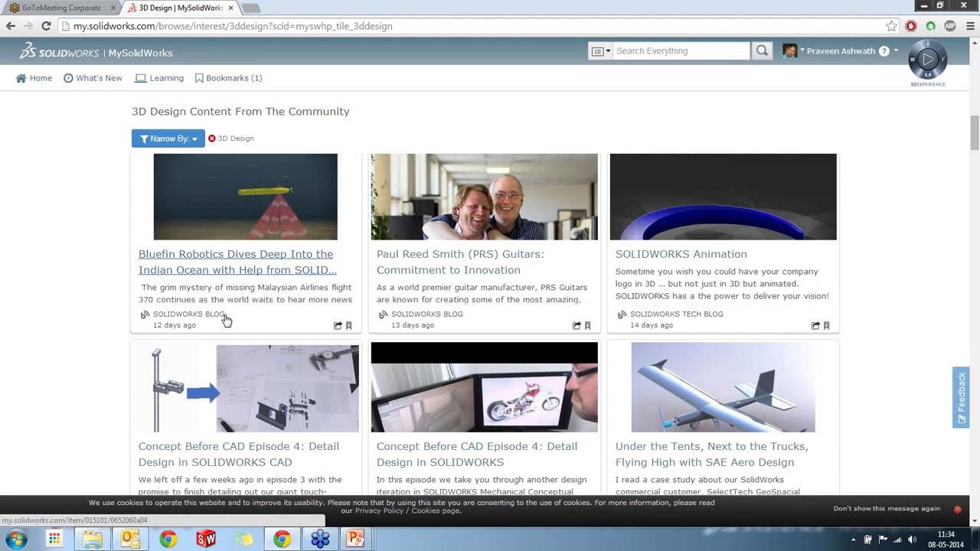This screenshot has width=980, height=551.
Task: Open Outlook from the taskbar
Action: point(130,539)
